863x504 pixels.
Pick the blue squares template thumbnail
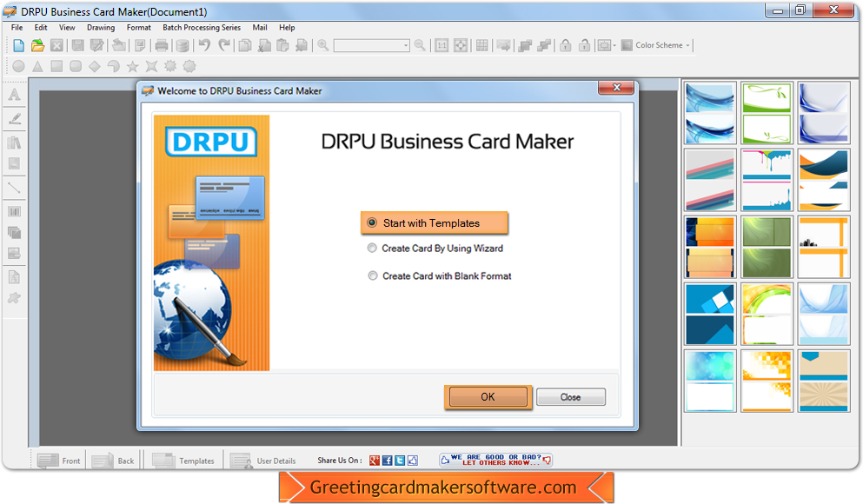pos(710,315)
